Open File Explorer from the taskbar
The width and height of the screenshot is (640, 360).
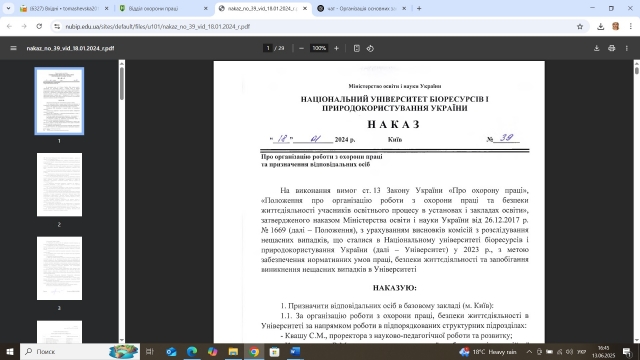click(233, 351)
